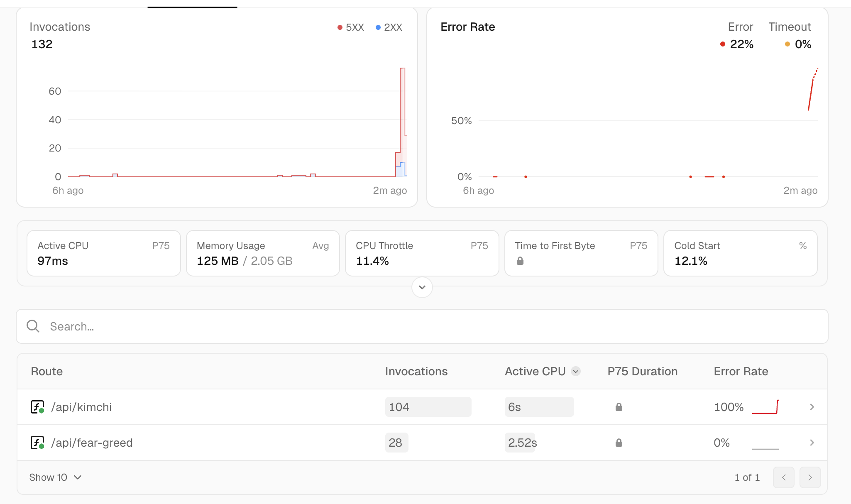Viewport: 851px width, 504px height.
Task: Toggle the Timeout series in Error Rate
Action: [789, 27]
